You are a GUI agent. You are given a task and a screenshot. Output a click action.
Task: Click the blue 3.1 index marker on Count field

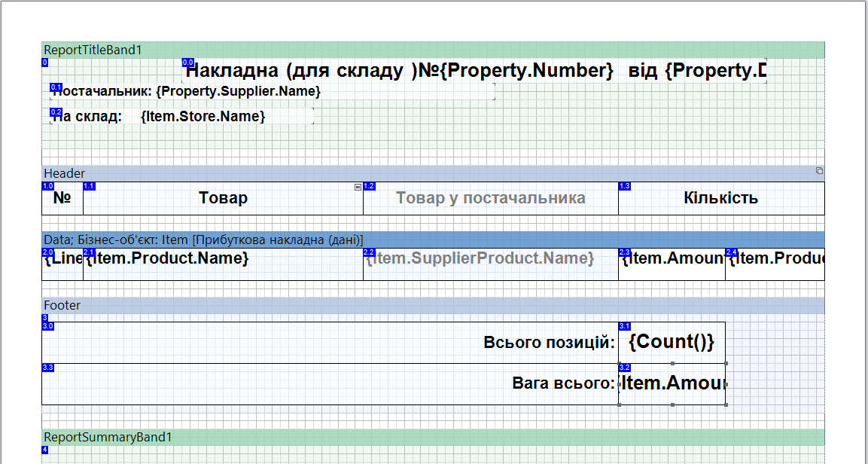pyautogui.click(x=624, y=326)
